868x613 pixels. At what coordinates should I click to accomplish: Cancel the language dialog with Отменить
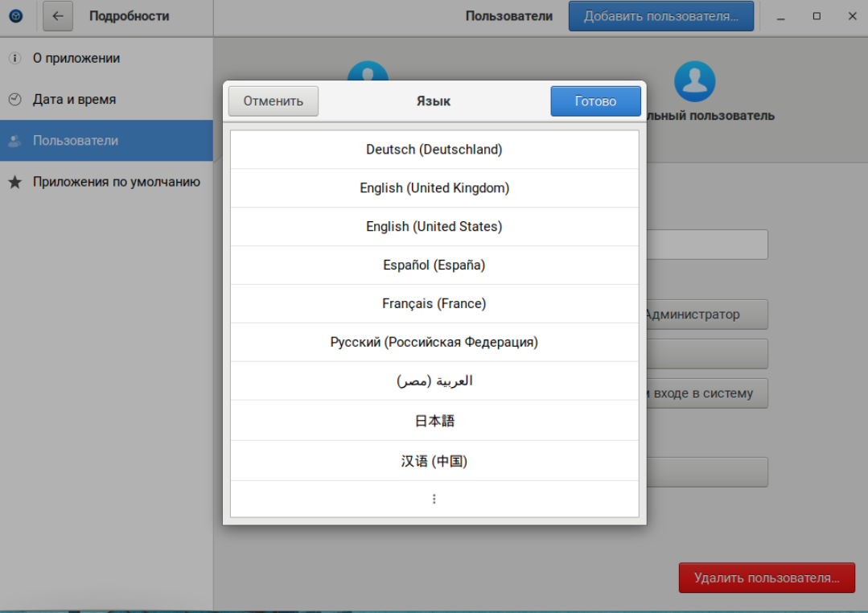274,101
